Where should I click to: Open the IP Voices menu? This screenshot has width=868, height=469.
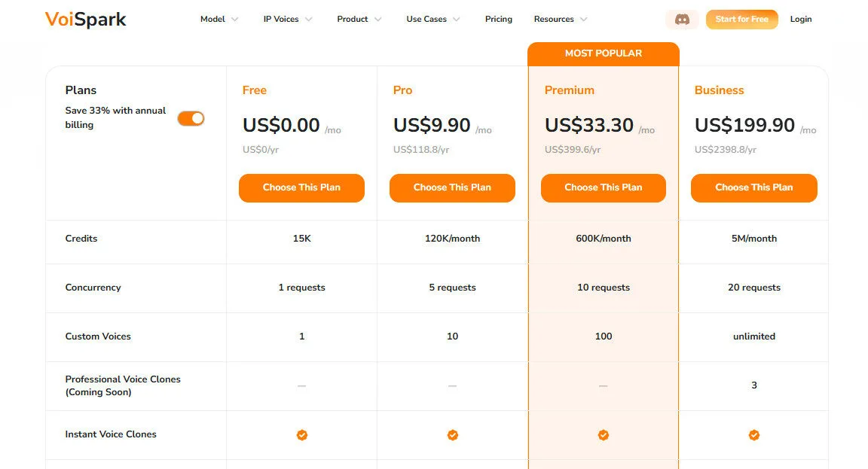280,20
